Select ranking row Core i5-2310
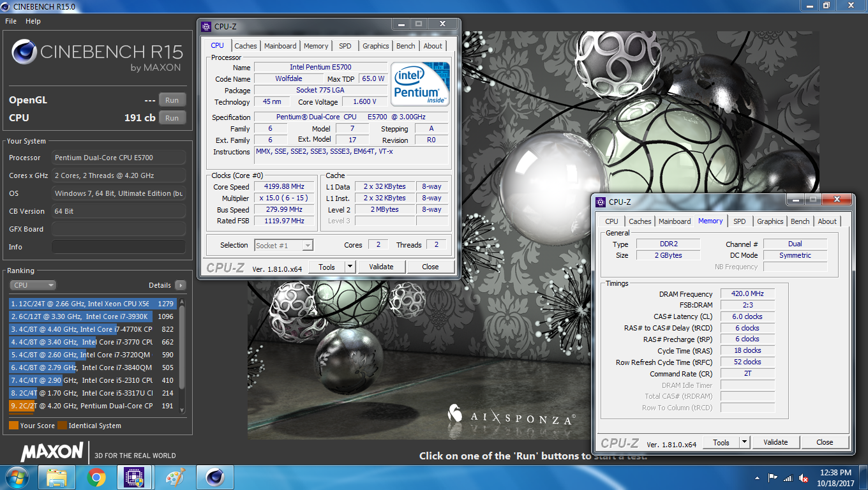 92,380
